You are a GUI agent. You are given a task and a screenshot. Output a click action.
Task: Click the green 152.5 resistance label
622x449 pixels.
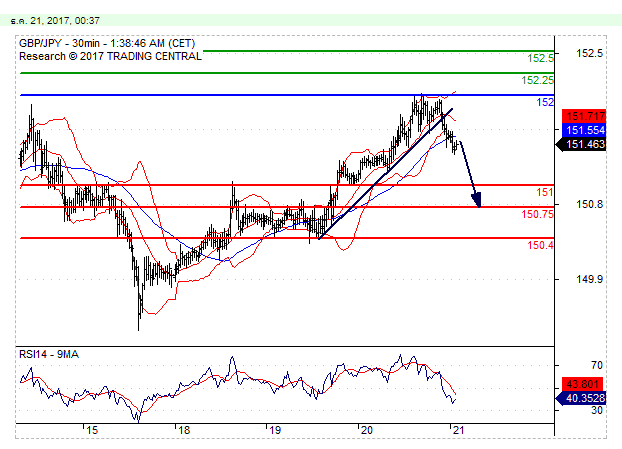[540, 58]
